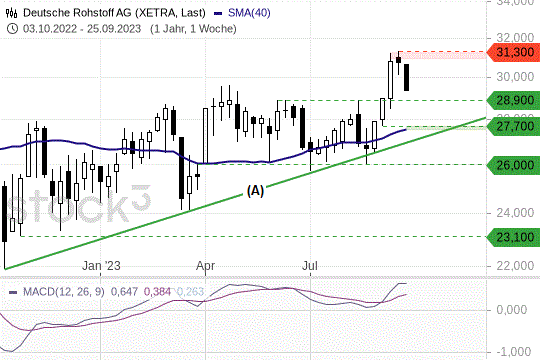540x360 pixels.
Task: Click the SMA(40) legend color marker
Action: point(218,13)
